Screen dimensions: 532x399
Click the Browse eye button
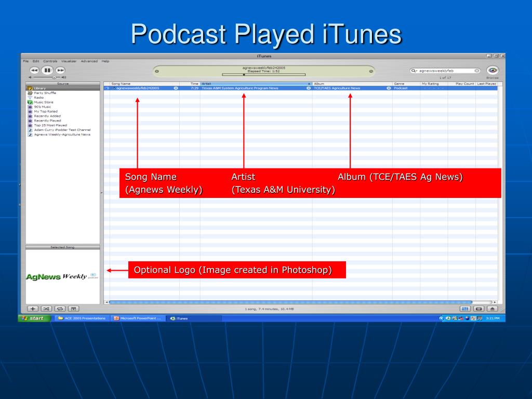coord(493,71)
